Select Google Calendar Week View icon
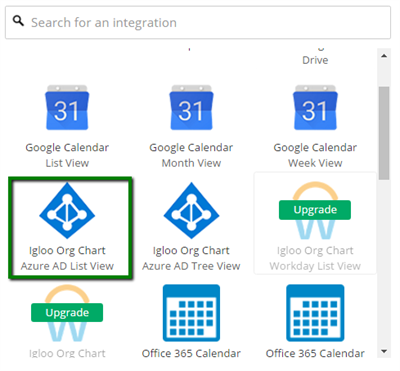The height and width of the screenshot is (371, 400). pyautogui.click(x=315, y=108)
